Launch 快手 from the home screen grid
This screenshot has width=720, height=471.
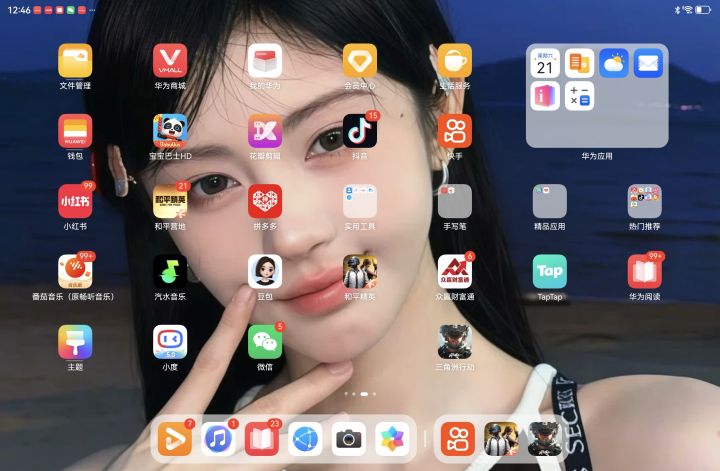pos(455,131)
